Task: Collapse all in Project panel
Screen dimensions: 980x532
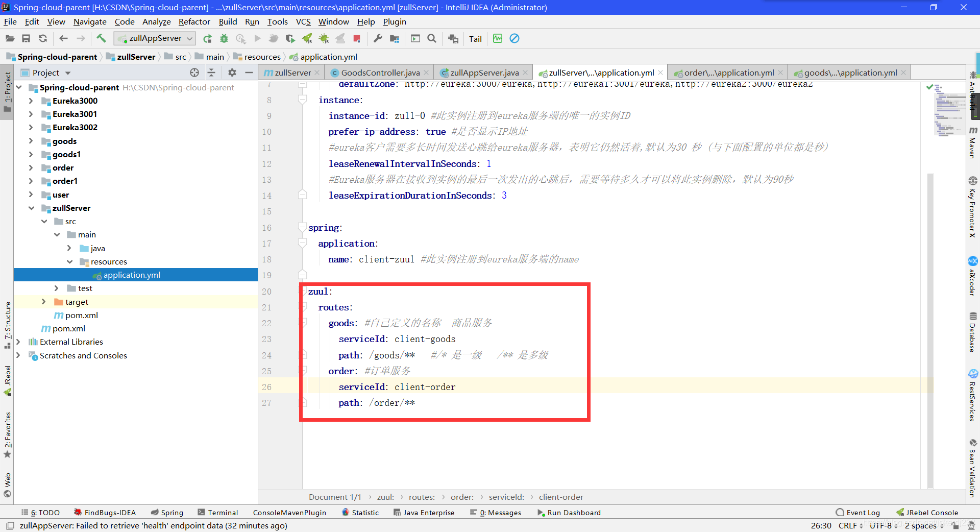Action: coord(211,72)
